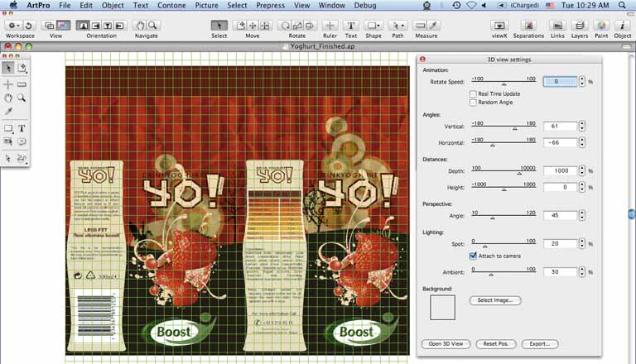
Task: Click the Export... button
Action: pyautogui.click(x=539, y=344)
